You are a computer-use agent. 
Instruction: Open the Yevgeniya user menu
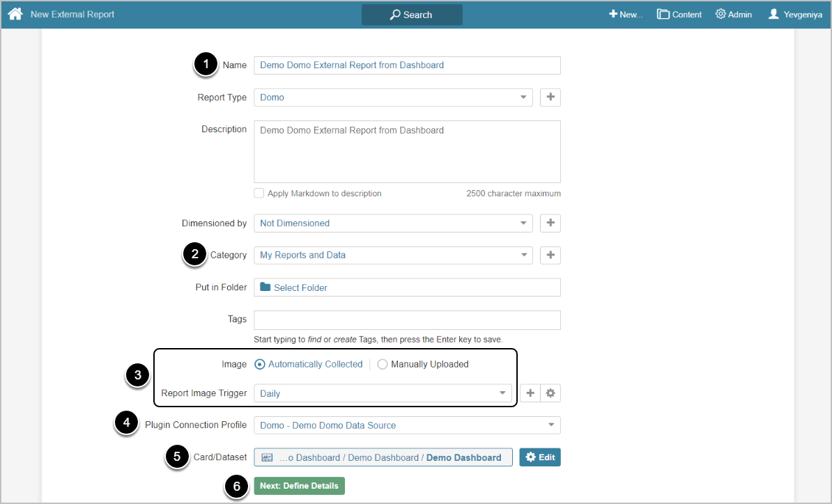(x=795, y=15)
